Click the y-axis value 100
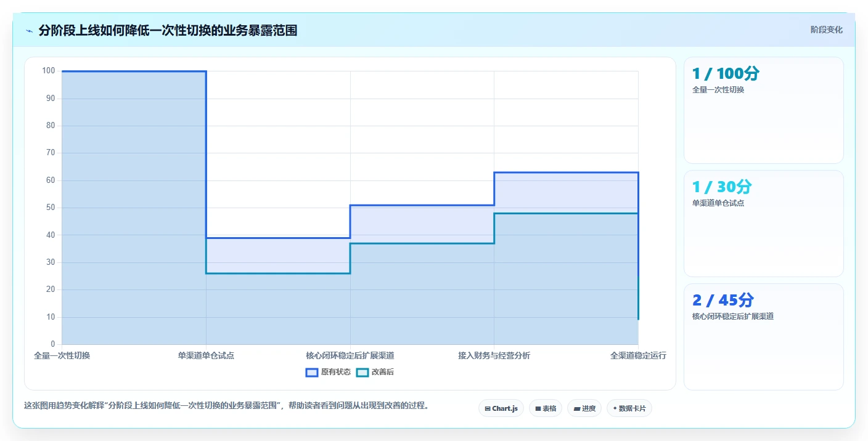The image size is (868, 441). click(x=49, y=71)
